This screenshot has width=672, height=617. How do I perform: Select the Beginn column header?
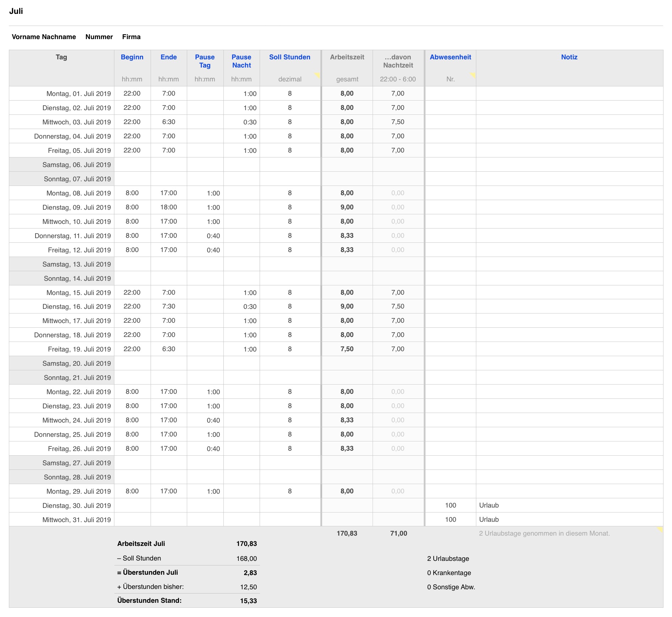pos(132,57)
